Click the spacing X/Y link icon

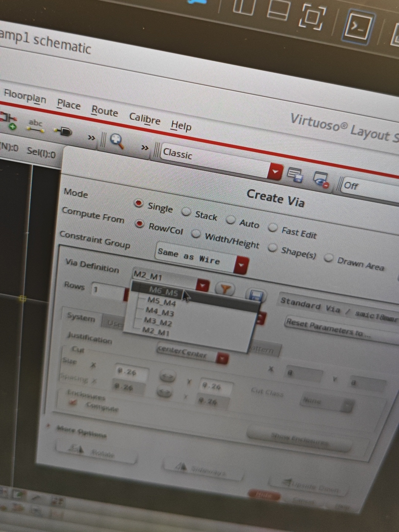point(164,391)
